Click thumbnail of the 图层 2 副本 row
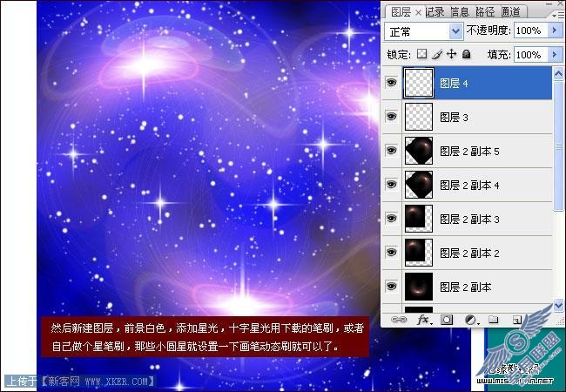 pyautogui.click(x=419, y=287)
